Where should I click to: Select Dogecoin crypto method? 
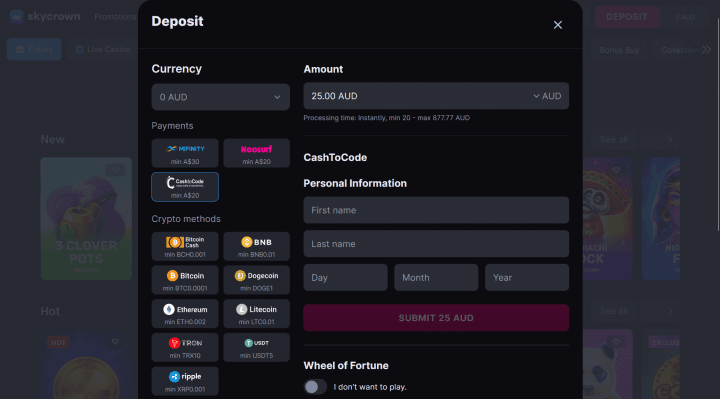coord(257,280)
